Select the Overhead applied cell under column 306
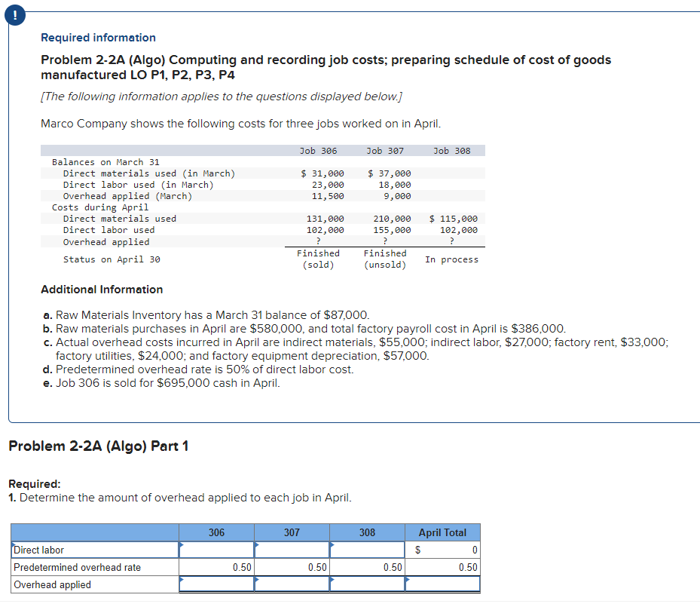Image resolution: width=700 pixels, height=604 pixels. coord(219,584)
